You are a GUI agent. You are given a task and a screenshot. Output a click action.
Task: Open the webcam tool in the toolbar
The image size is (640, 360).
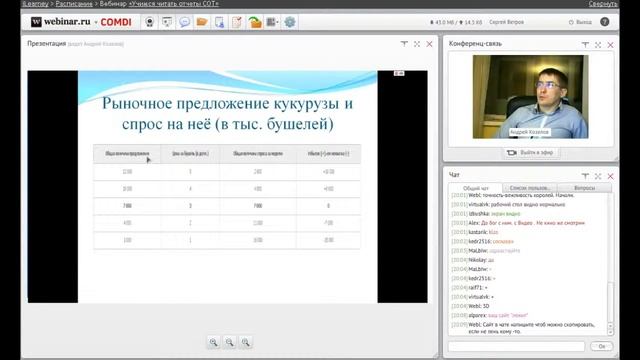[150, 22]
